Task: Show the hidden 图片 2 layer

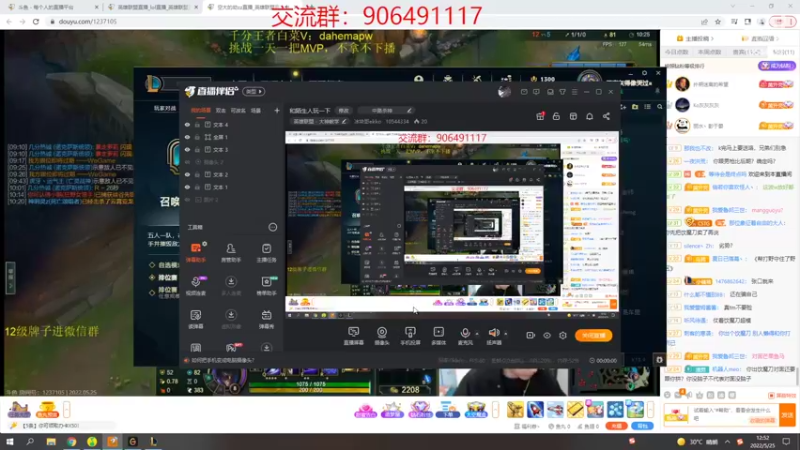Action: pos(188,199)
